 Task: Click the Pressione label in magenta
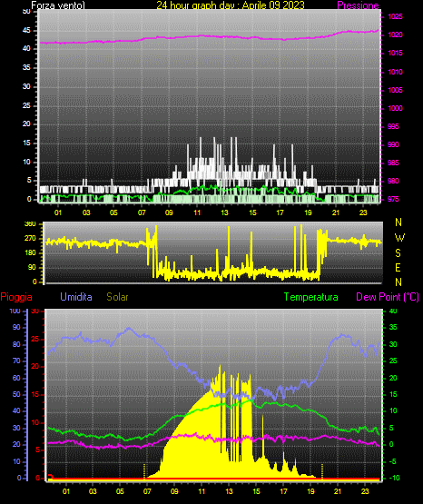pyautogui.click(x=359, y=5)
